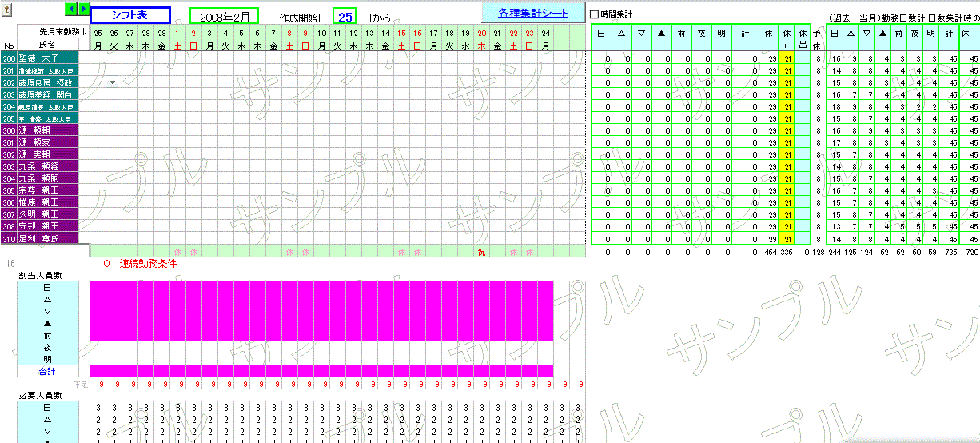This screenshot has height=443, width=980.
Task: Click the total 736 cell
Action: pos(951,253)
